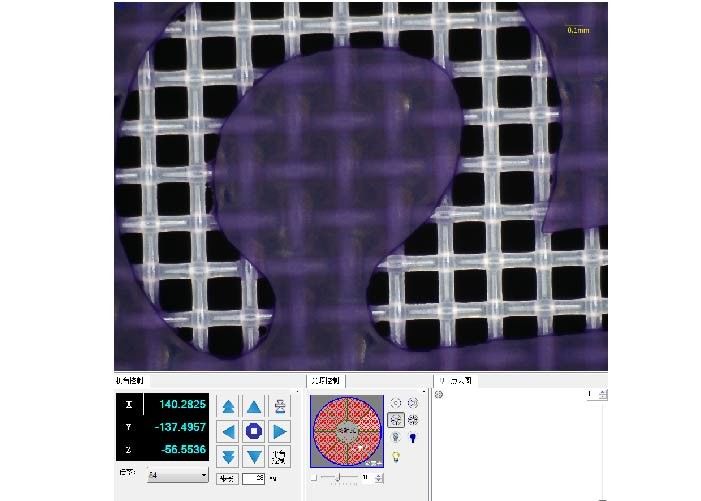Click the spinner arrows beside the light slider value
Screen dimensions: 701x501
point(381,479)
